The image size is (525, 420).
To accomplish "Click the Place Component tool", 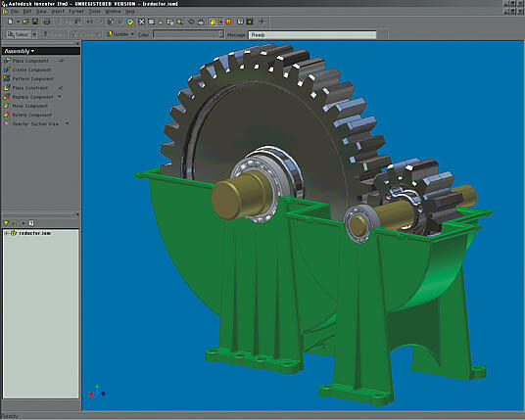I will pos(26,61).
